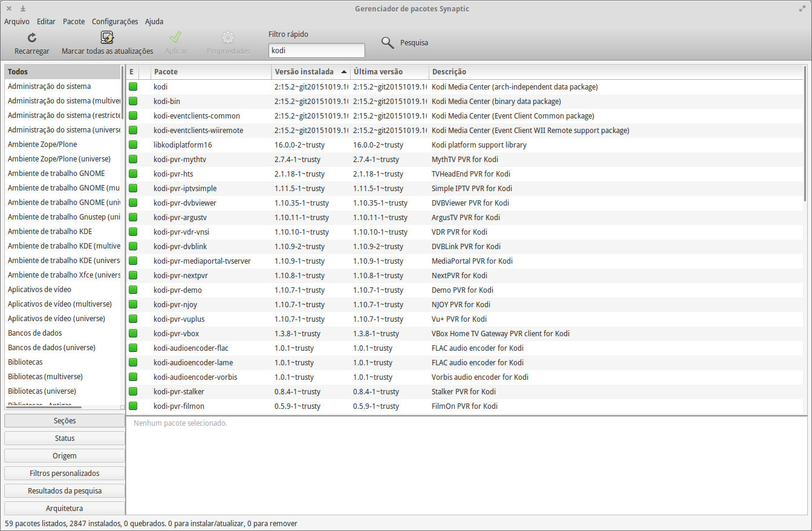The width and height of the screenshot is (812, 531).
Task: Click the window close X icon
Action: click(x=9, y=8)
